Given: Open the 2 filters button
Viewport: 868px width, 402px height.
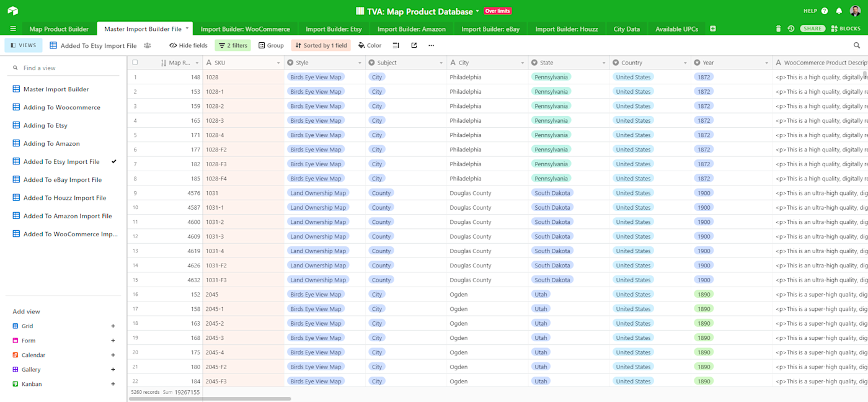Looking at the screenshot, I should (x=232, y=45).
